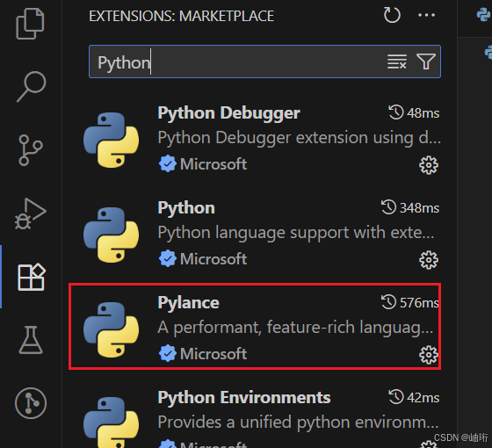Select the Pylance extension title
Viewport: 492px width, 448px height.
(189, 303)
